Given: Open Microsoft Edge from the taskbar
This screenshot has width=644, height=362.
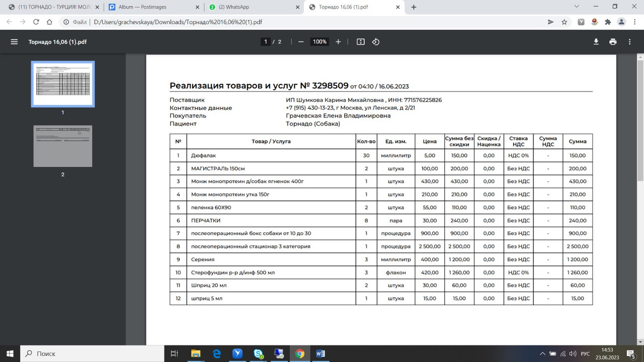Looking at the screenshot, I should coord(216,353).
